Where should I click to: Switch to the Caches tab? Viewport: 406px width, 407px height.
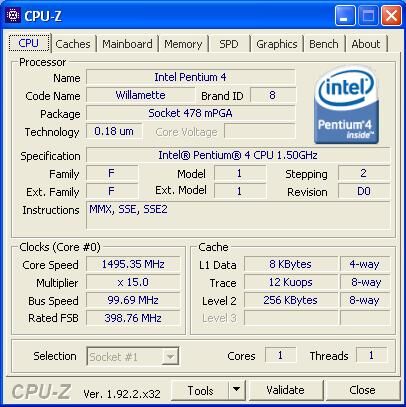point(73,44)
